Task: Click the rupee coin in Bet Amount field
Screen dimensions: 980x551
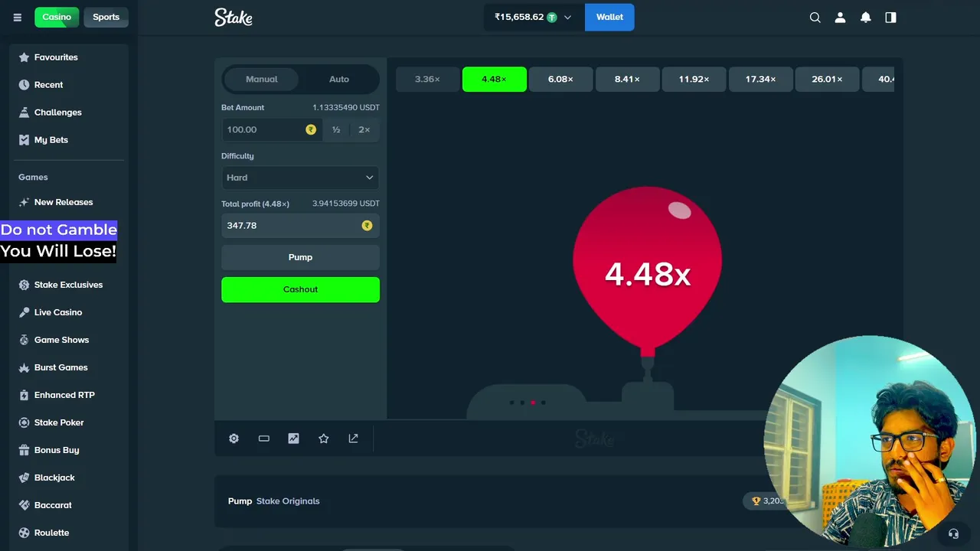Action: coord(311,129)
